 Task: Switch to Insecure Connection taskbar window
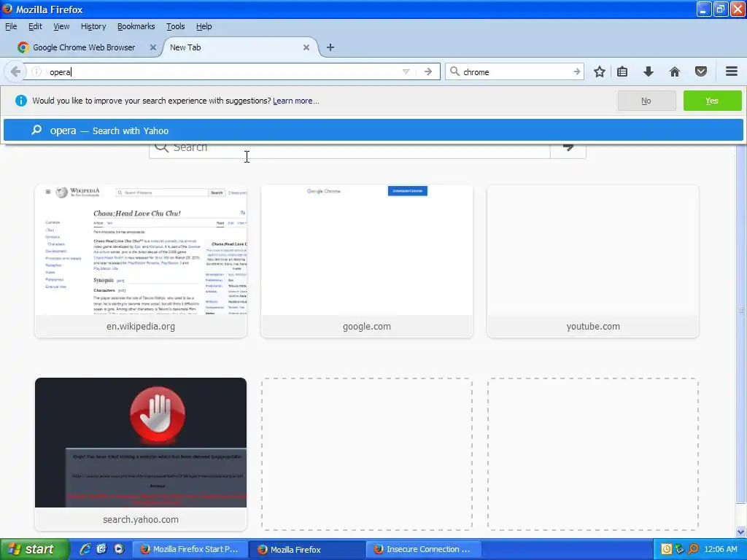coord(424,550)
